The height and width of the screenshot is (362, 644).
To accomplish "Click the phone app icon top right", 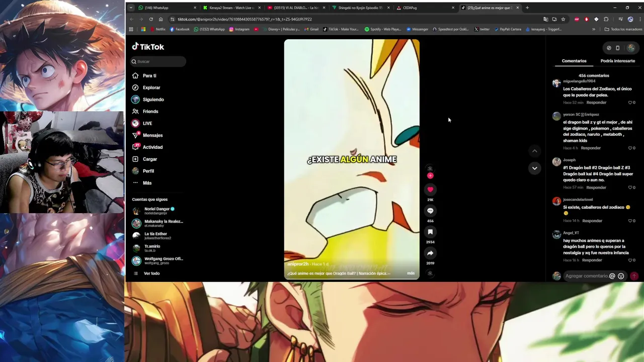I will point(618,48).
